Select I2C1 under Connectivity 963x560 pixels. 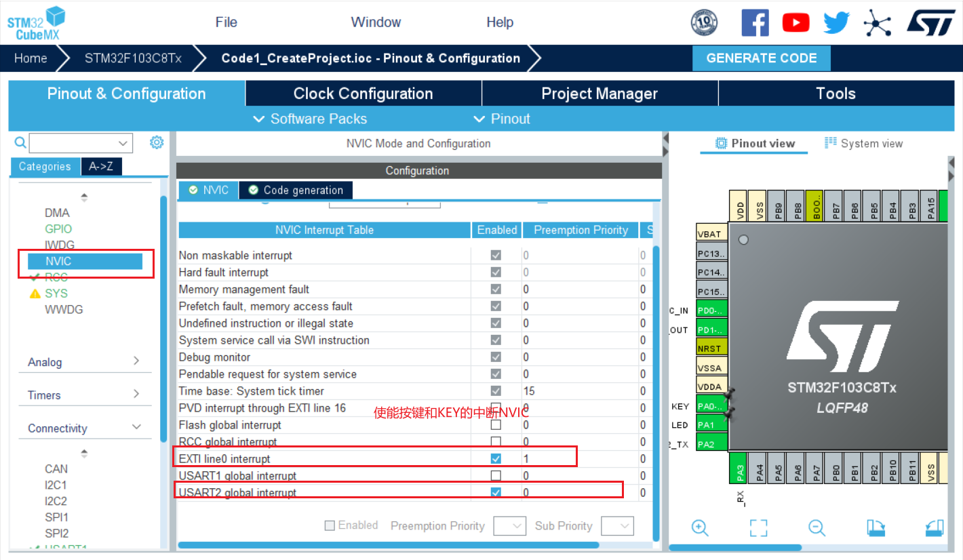(56, 485)
